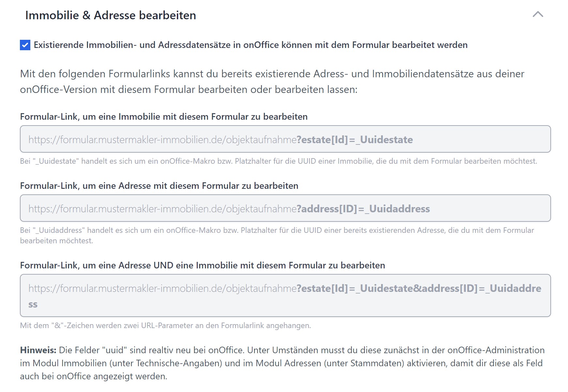Click the wrapped 'ss' text in the combined field
Image resolution: width=568 pixels, height=392 pixels.
33,305
